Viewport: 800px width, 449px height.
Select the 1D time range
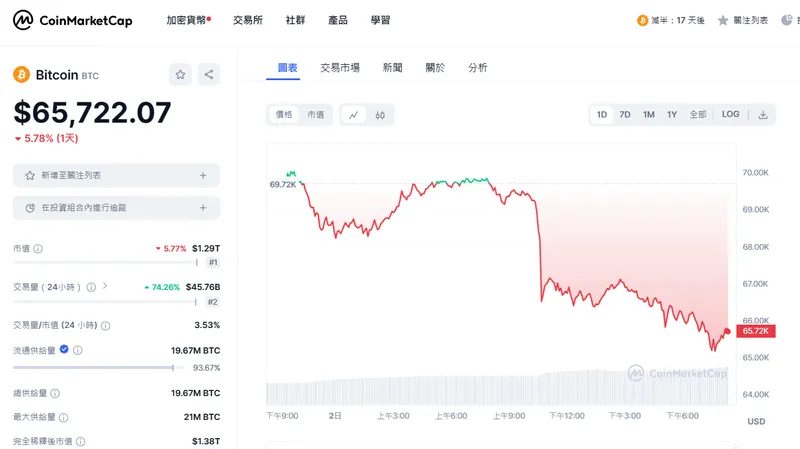[x=602, y=115]
